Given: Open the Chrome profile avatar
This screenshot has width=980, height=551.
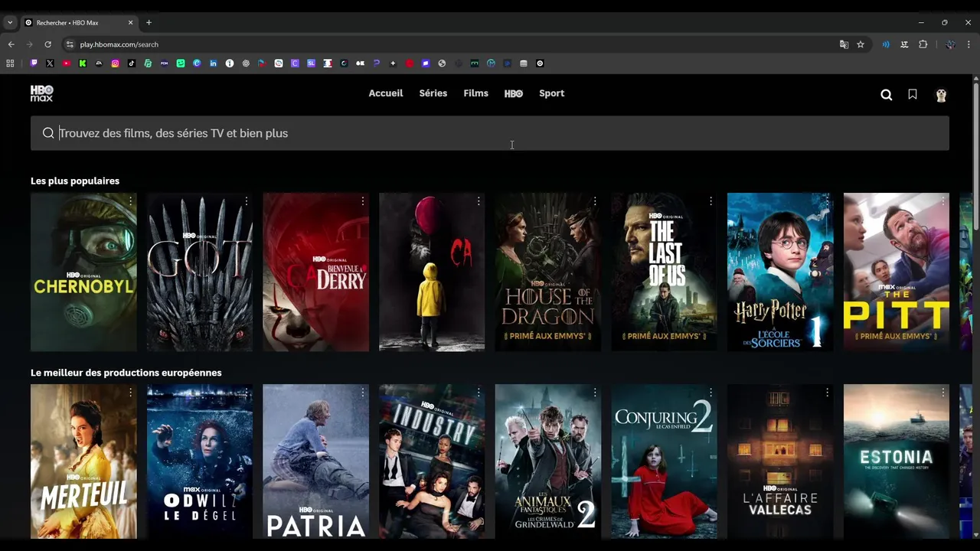Looking at the screenshot, I should point(950,44).
